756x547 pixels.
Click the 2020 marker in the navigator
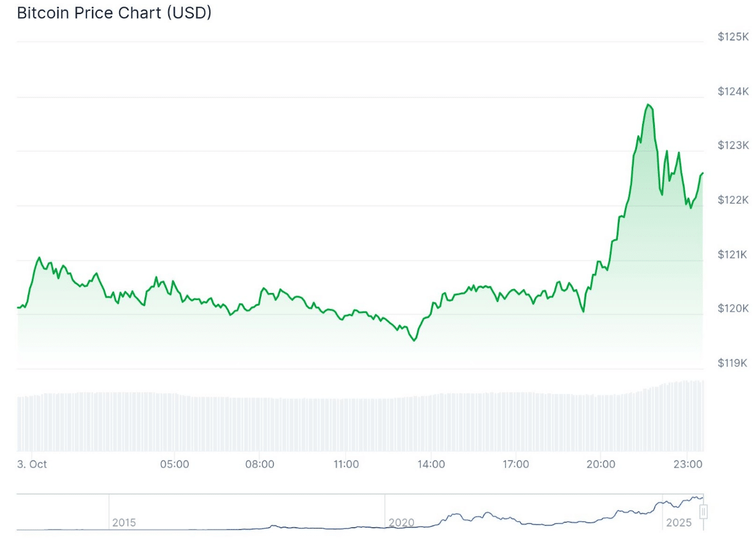coord(402,523)
